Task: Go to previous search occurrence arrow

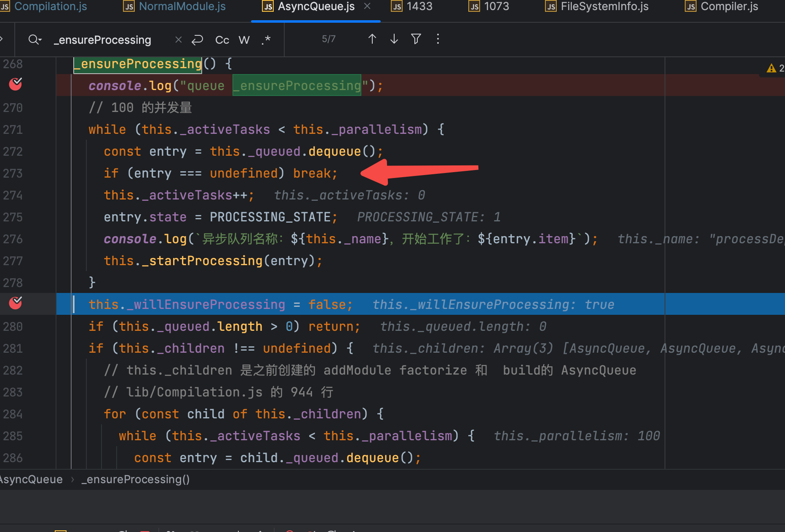Action: point(372,39)
